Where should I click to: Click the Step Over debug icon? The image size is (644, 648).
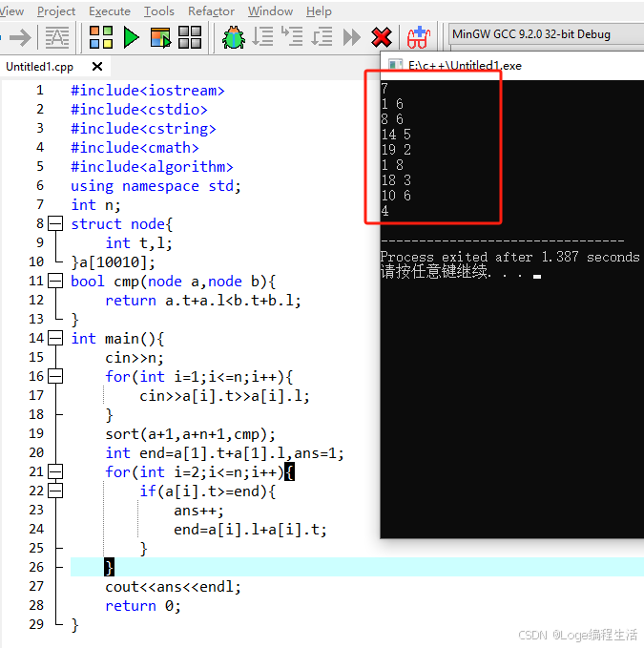[x=262, y=36]
